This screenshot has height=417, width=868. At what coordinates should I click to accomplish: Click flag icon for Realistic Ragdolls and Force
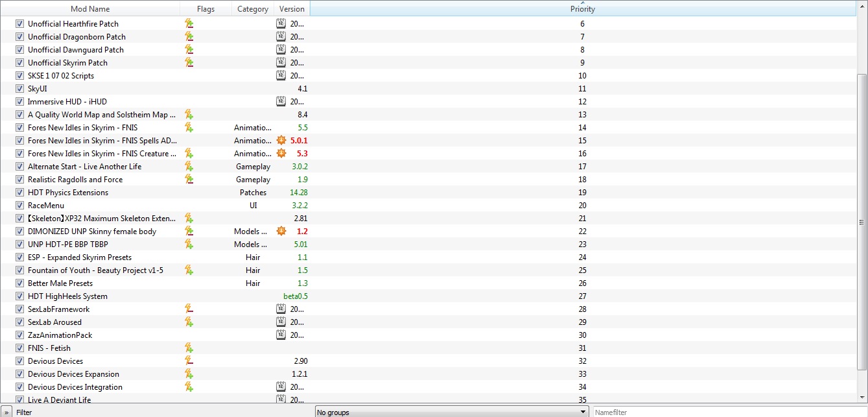(189, 179)
